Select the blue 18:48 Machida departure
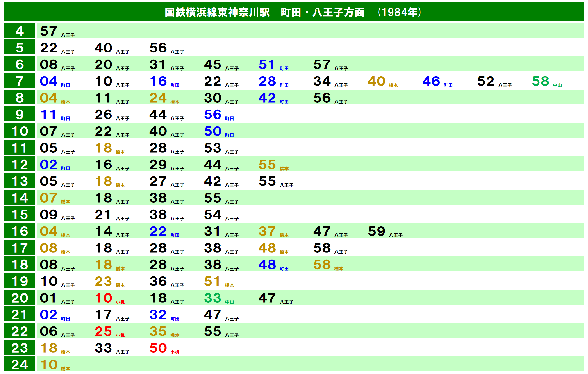588x374 pixels. [267, 265]
